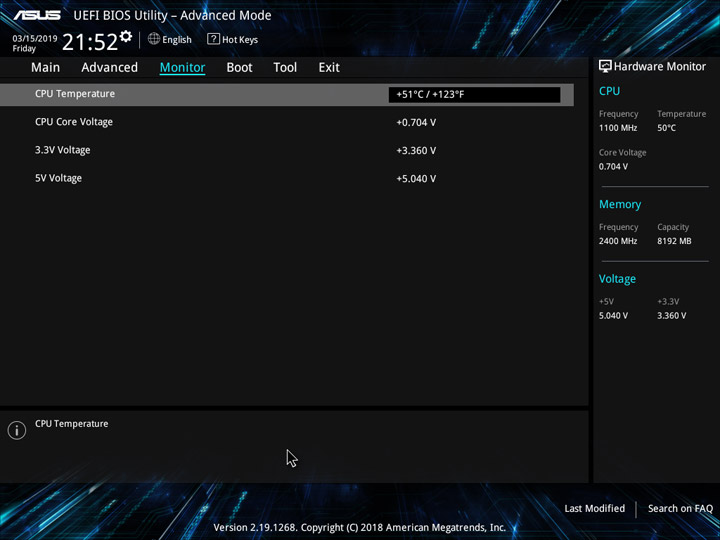Select the 5V Voltage row
Image resolution: width=720 pixels, height=540 pixels.
click(287, 178)
